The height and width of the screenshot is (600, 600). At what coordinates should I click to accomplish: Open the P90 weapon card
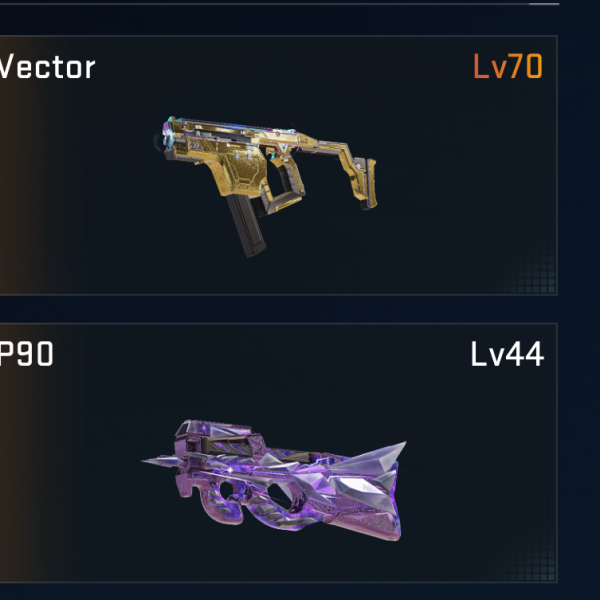[279, 453]
